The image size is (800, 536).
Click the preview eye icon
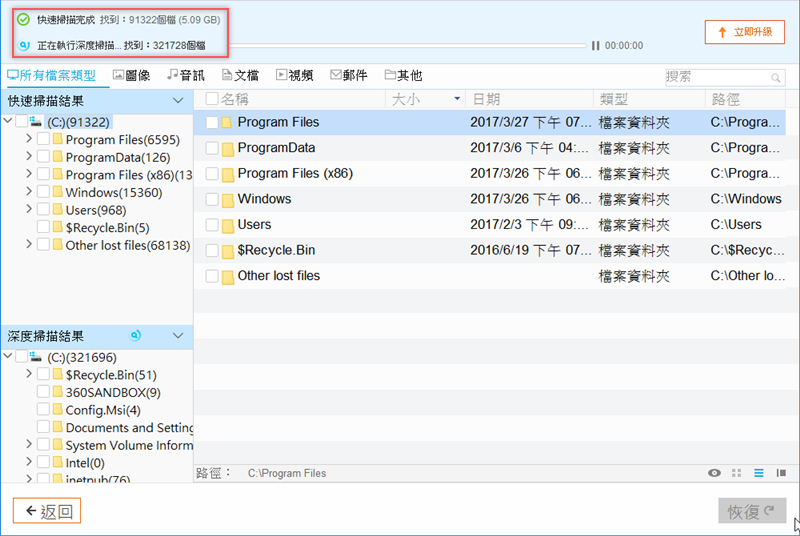pyautogui.click(x=714, y=473)
